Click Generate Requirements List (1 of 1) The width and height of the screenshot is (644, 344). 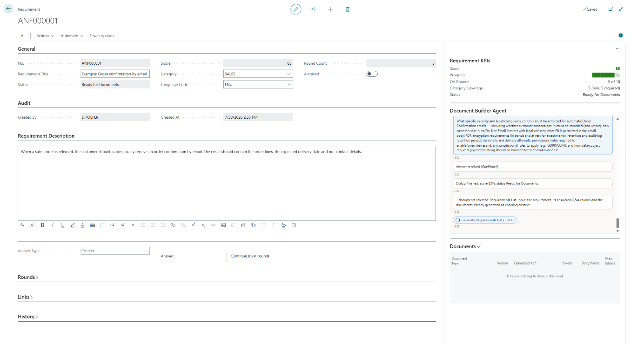coord(485,220)
